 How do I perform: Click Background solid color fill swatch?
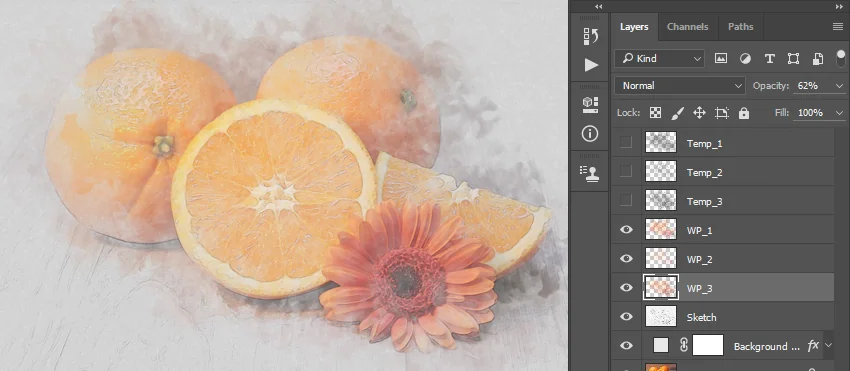click(661, 345)
